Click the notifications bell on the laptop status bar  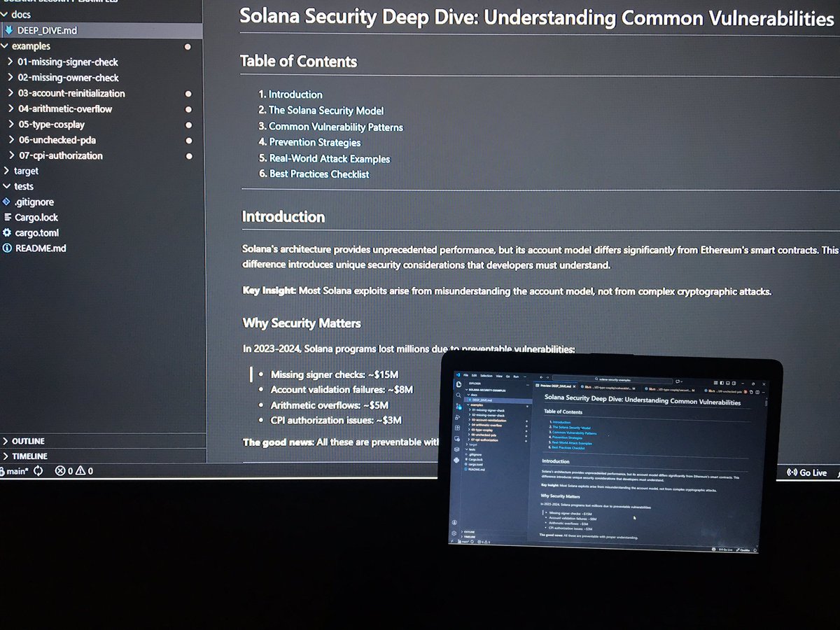[755, 550]
